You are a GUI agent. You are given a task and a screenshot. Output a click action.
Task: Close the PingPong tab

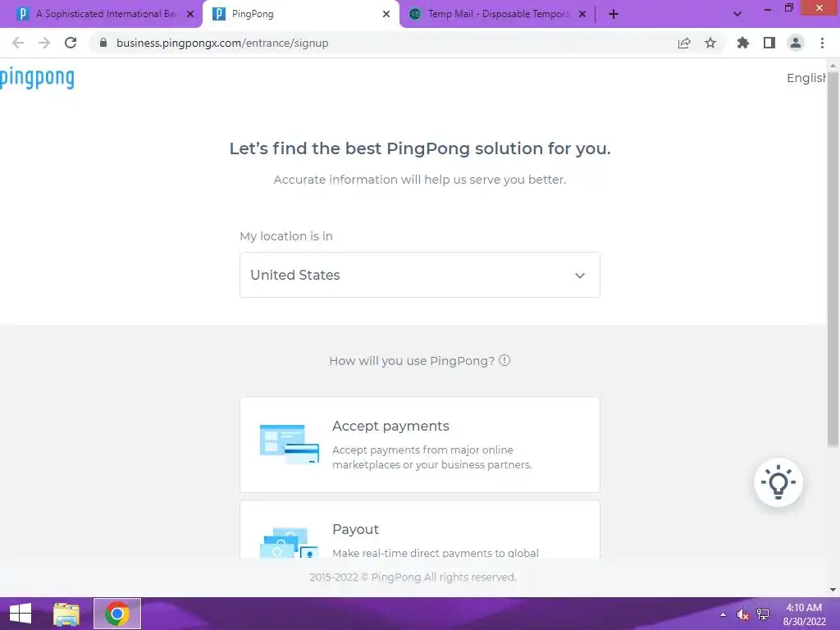click(386, 14)
